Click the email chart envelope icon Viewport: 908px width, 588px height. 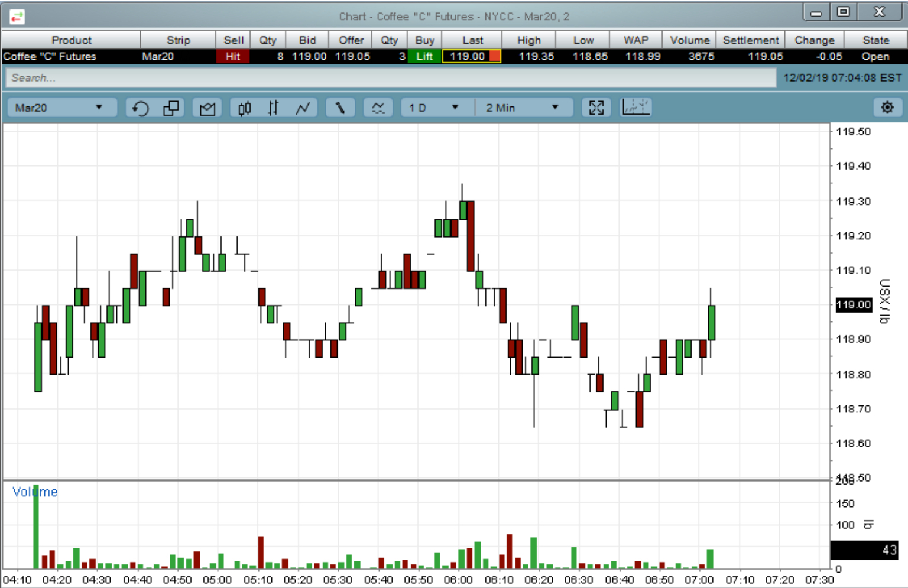click(207, 108)
